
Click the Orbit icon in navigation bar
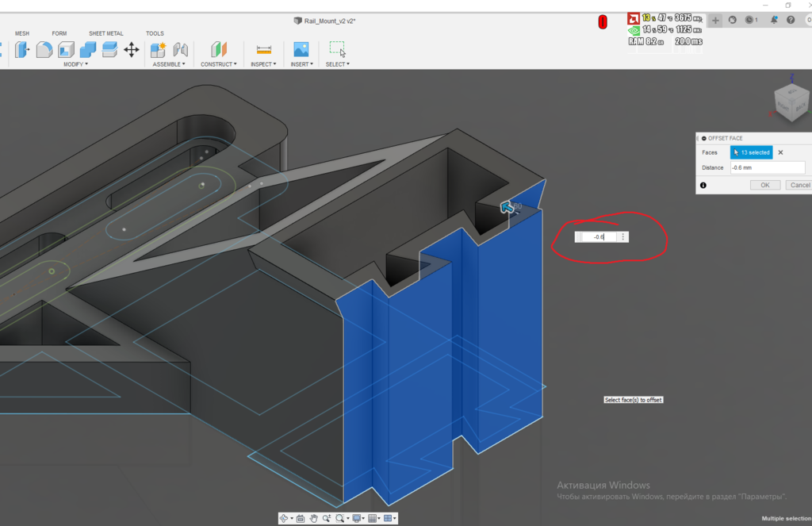285,517
